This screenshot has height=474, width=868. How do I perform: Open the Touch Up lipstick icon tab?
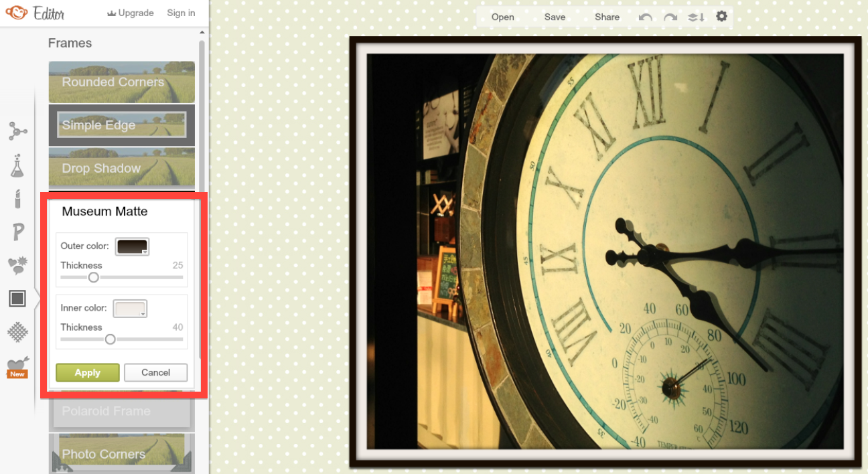pos(18,199)
